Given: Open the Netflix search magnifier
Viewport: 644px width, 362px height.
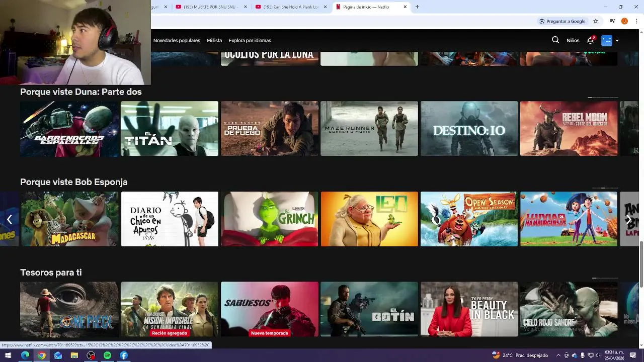Looking at the screenshot, I should point(555,40).
